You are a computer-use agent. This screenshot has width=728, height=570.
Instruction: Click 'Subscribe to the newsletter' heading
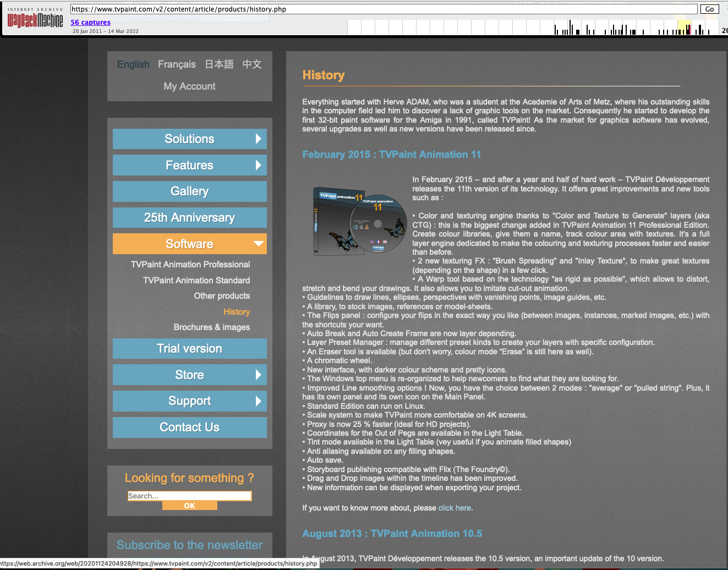click(189, 545)
